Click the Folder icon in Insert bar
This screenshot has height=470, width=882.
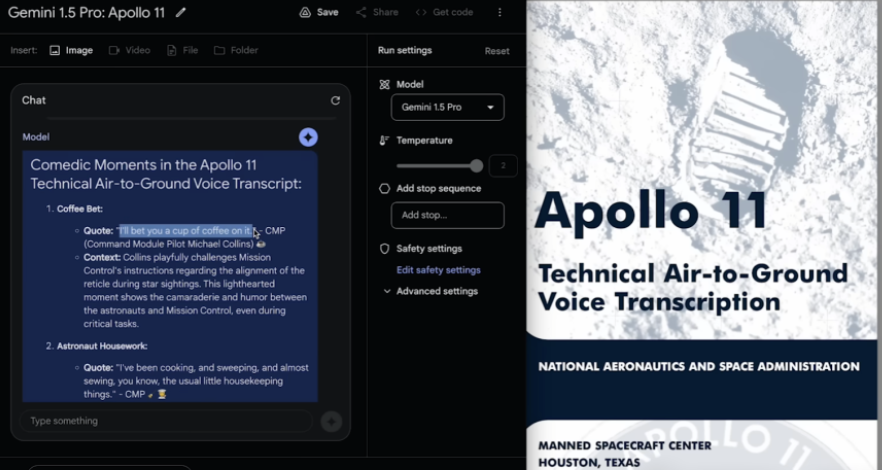point(219,51)
